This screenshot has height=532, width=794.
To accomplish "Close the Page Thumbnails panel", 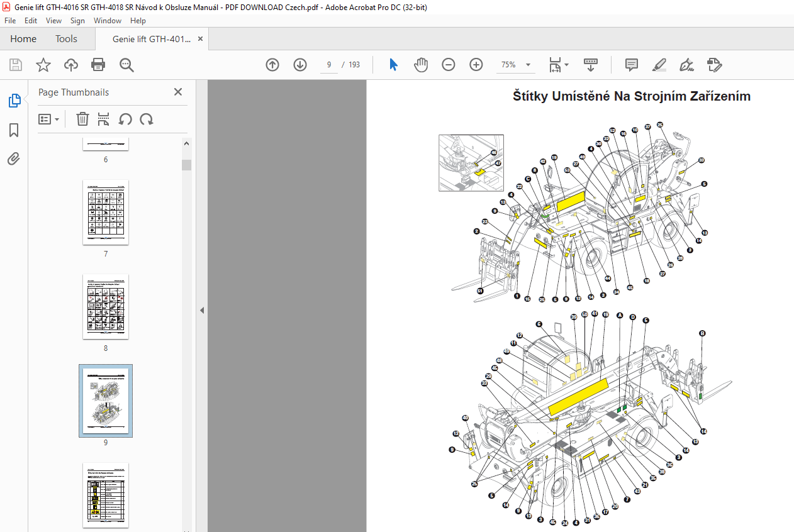I will point(178,92).
